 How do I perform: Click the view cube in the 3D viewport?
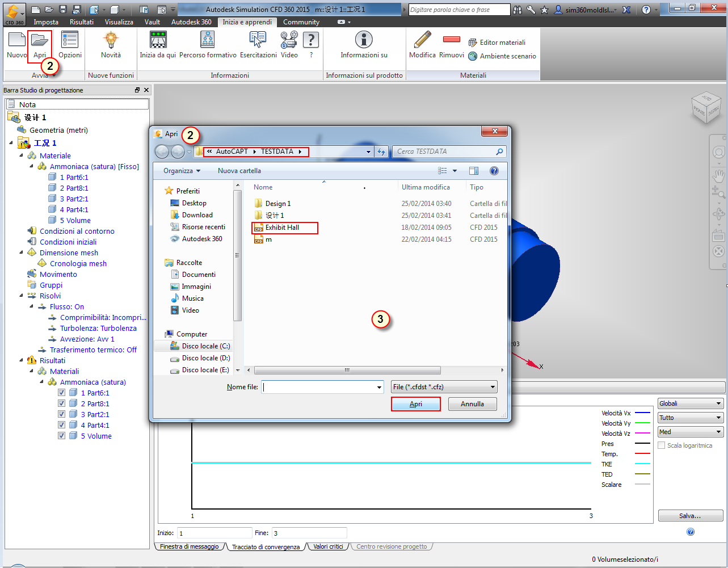pyautogui.click(x=705, y=107)
